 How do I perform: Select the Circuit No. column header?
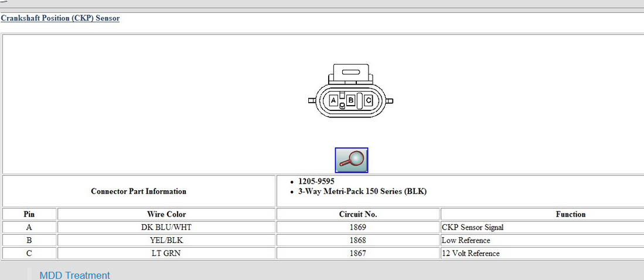(x=358, y=214)
